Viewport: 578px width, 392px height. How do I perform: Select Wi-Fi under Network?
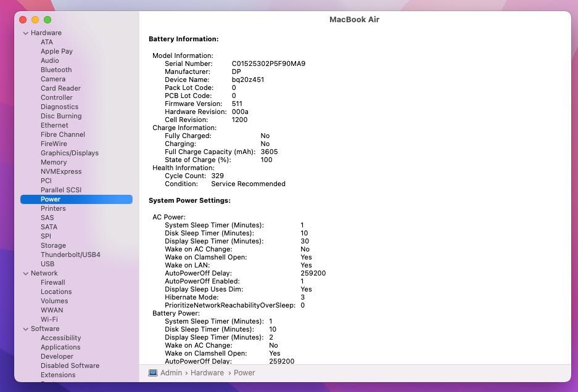point(49,319)
